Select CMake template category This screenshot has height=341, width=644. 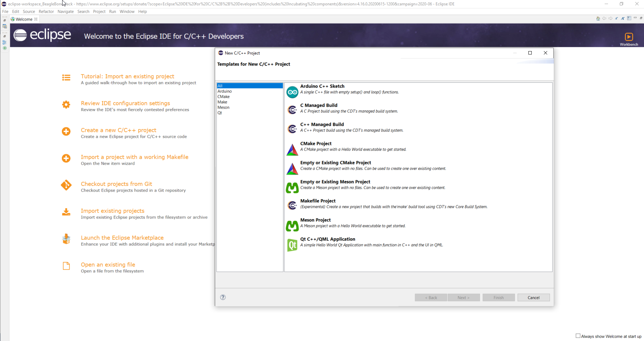tap(250, 97)
